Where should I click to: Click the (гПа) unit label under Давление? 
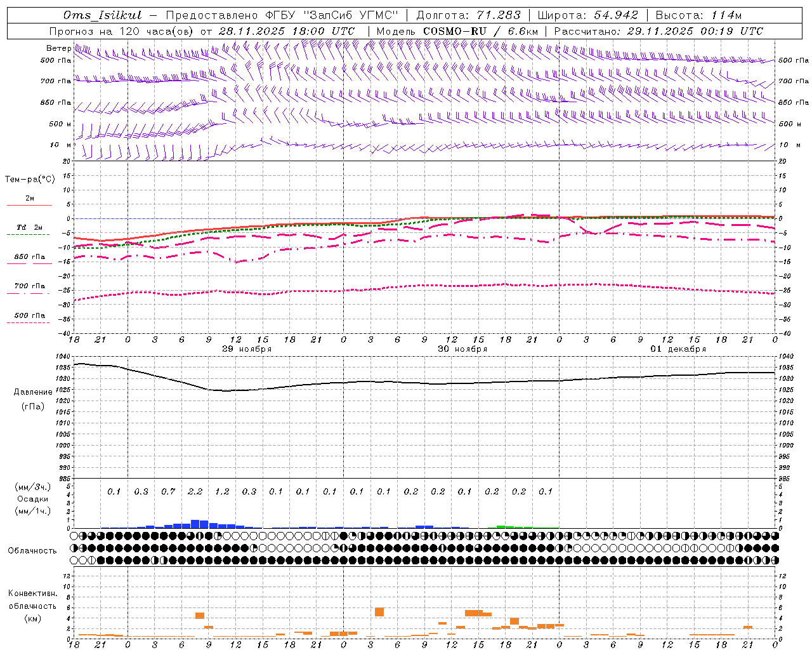click(33, 406)
